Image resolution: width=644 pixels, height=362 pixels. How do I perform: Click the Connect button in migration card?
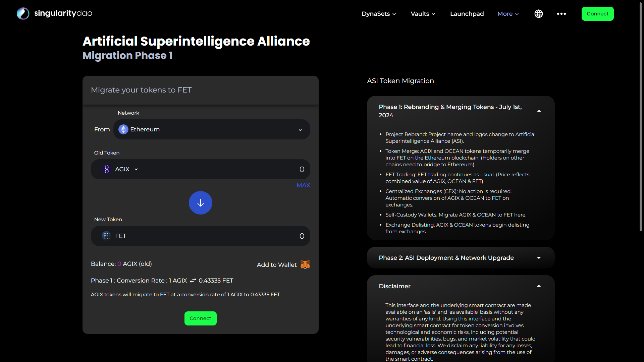(201, 318)
